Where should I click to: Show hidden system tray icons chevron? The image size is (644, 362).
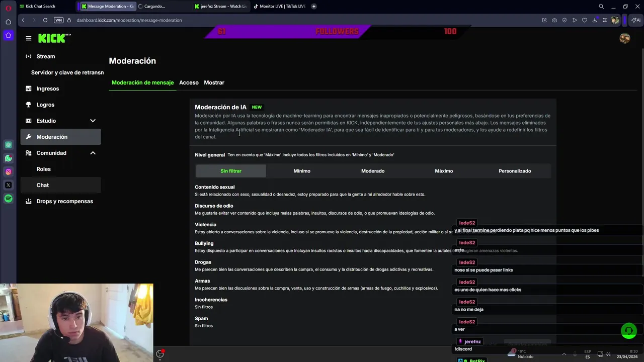(x=563, y=354)
